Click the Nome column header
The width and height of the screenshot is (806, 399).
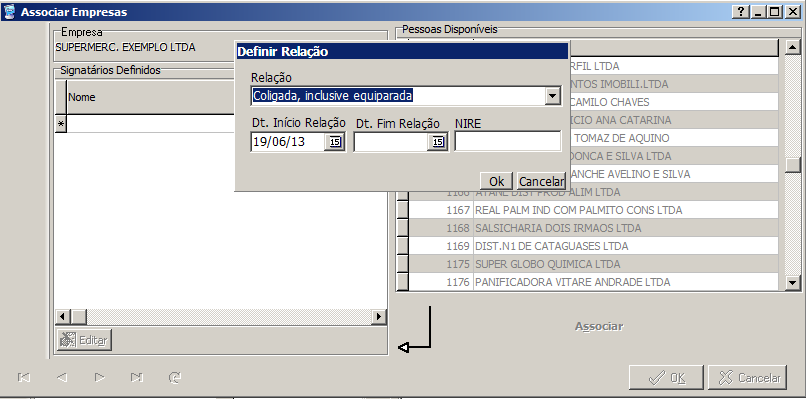click(150, 97)
